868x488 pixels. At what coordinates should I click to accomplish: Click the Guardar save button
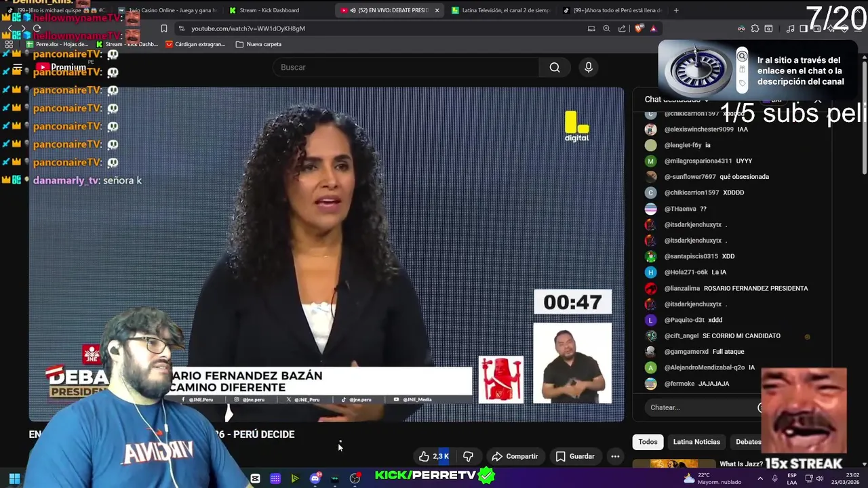pos(575,456)
